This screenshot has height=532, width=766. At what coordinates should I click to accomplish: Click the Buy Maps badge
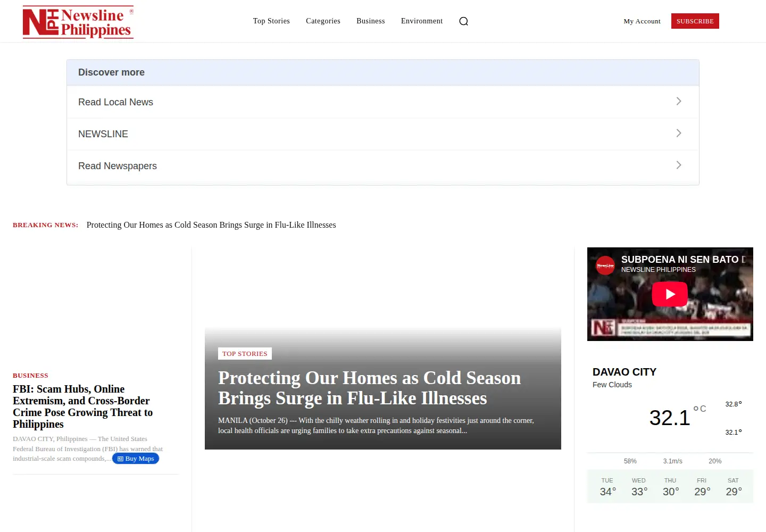pos(136,459)
